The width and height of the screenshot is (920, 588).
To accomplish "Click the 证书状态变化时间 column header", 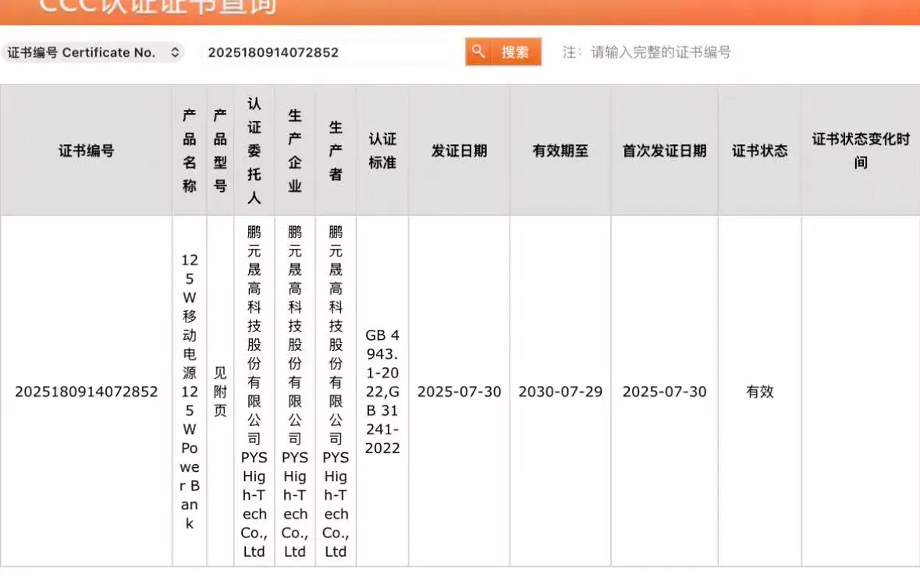I will click(x=860, y=151).
